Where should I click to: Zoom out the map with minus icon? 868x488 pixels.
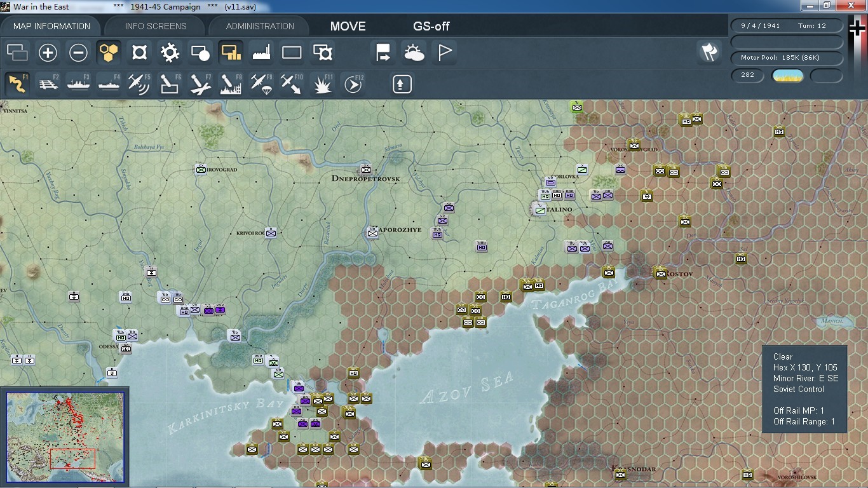point(78,53)
